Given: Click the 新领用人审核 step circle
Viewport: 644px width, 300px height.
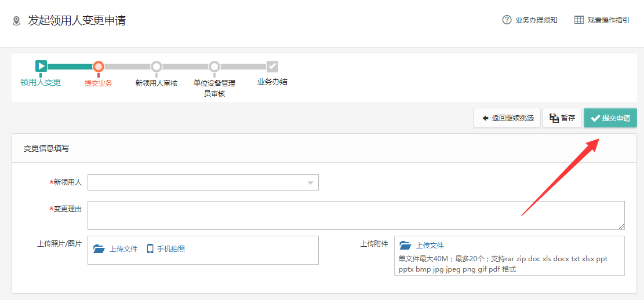Looking at the screenshot, I should click(x=156, y=67).
